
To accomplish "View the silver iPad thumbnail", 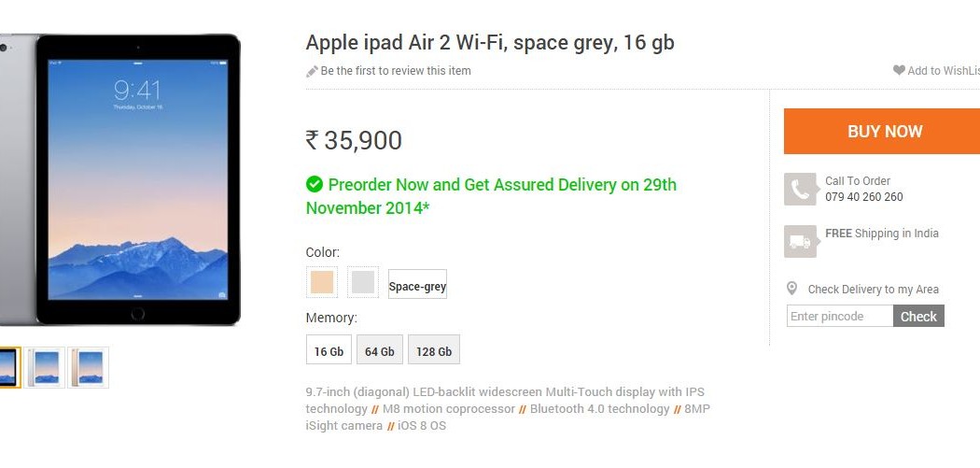I will 45,368.
